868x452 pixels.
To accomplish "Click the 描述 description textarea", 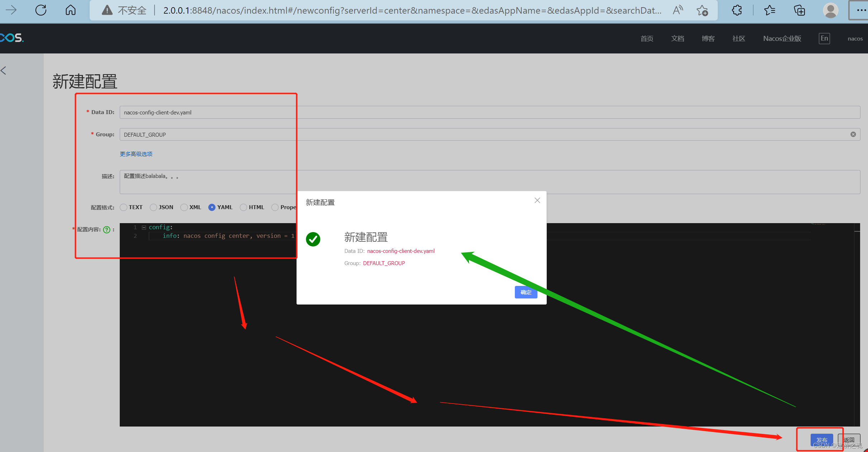I will pyautogui.click(x=490, y=182).
